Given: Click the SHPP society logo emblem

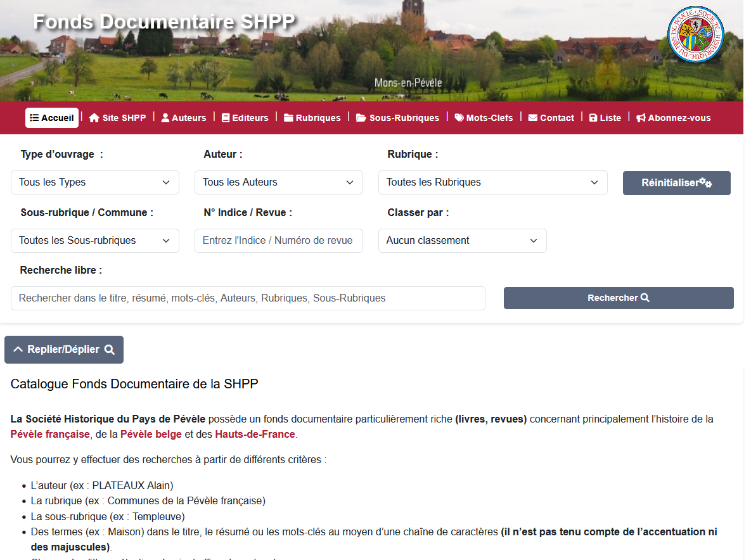Looking at the screenshot, I should 695,34.
